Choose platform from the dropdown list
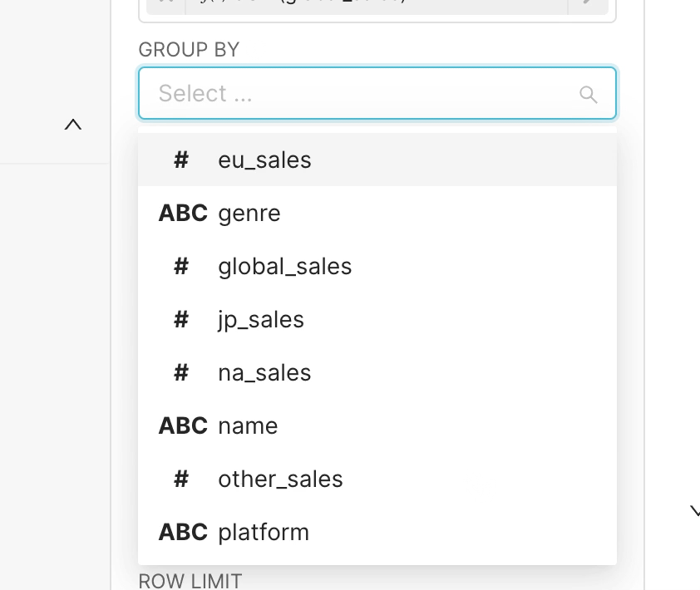 pos(264,532)
